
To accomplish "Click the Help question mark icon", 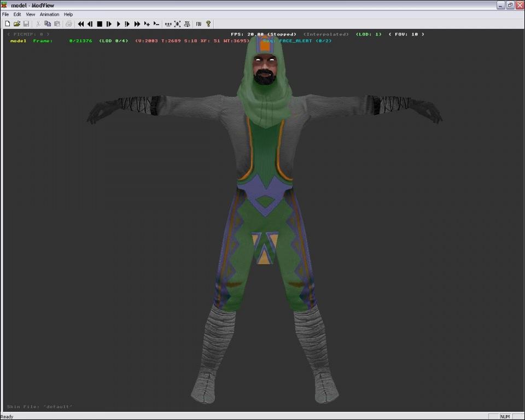I will pyautogui.click(x=208, y=24).
